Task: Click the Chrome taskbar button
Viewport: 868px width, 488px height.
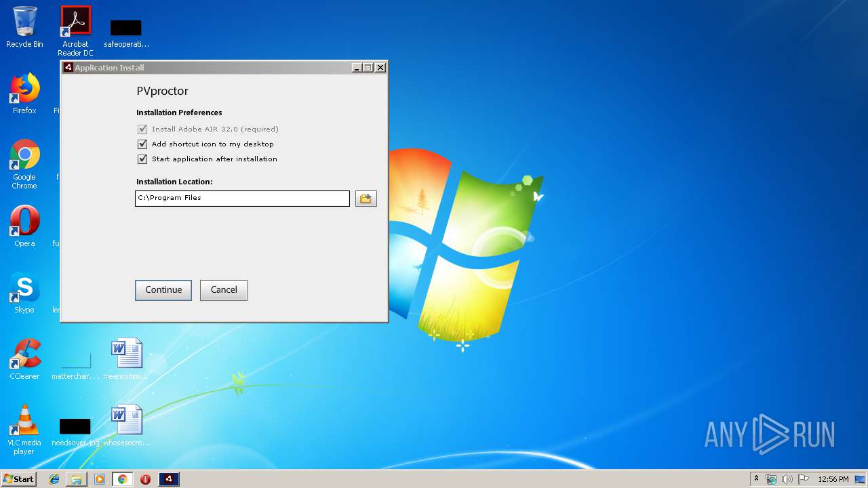Action: tap(122, 479)
